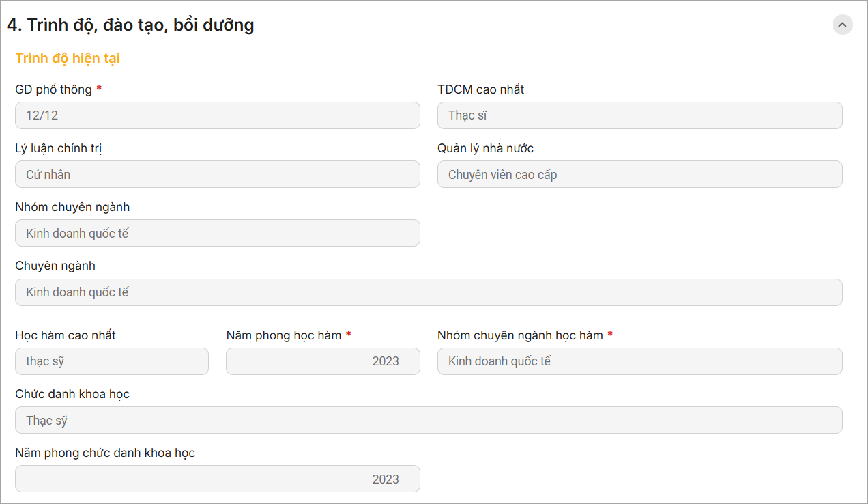Viewport: 868px width, 504px height.
Task: Focus the 'Nhóm chuyên ngành' input box
Action: 217,233
